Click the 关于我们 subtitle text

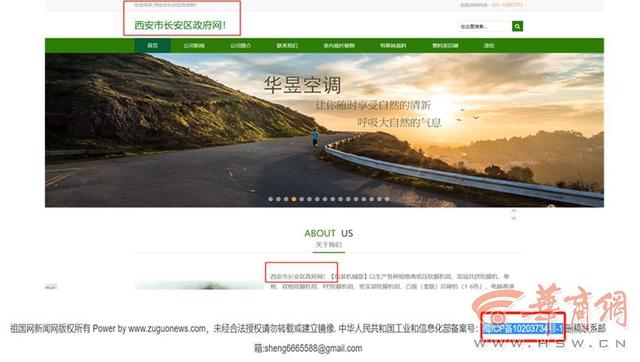click(x=329, y=244)
